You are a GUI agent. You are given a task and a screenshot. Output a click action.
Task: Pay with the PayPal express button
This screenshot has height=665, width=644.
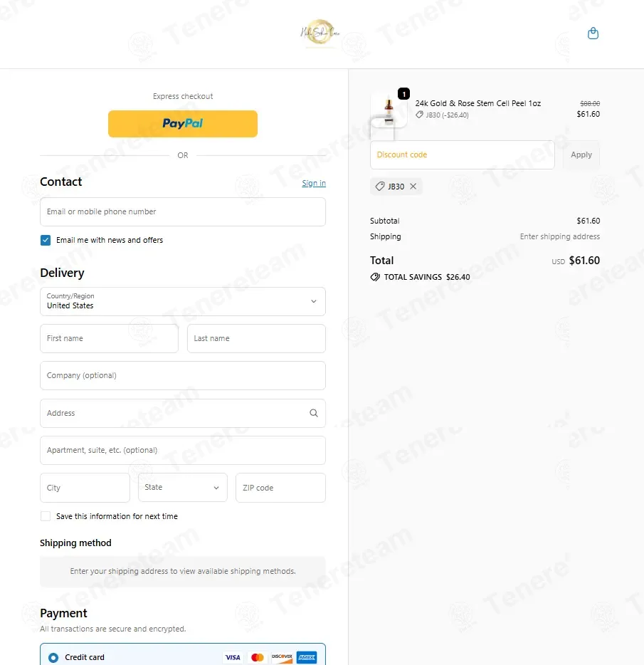coord(183,123)
